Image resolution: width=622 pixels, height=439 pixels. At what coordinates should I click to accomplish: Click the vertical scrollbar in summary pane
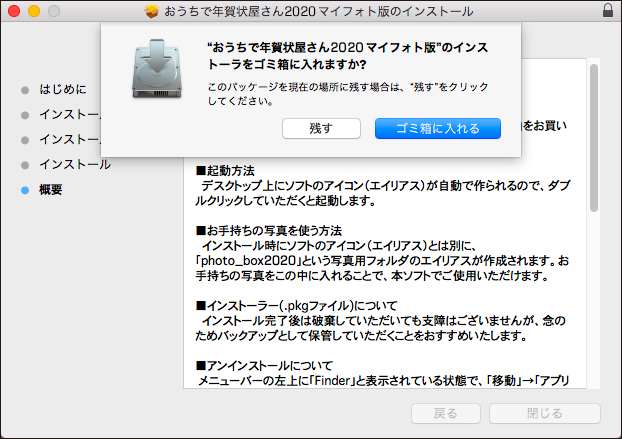pyautogui.click(x=593, y=138)
